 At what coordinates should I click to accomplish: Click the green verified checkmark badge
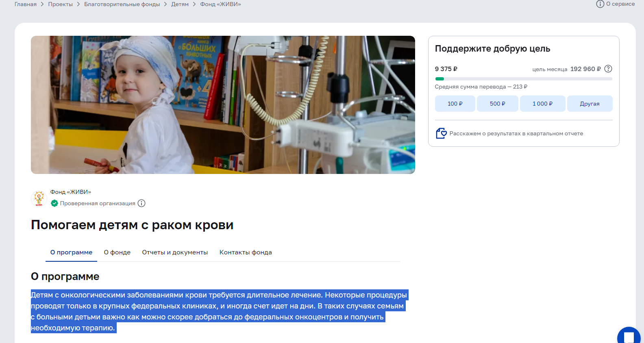pyautogui.click(x=54, y=203)
